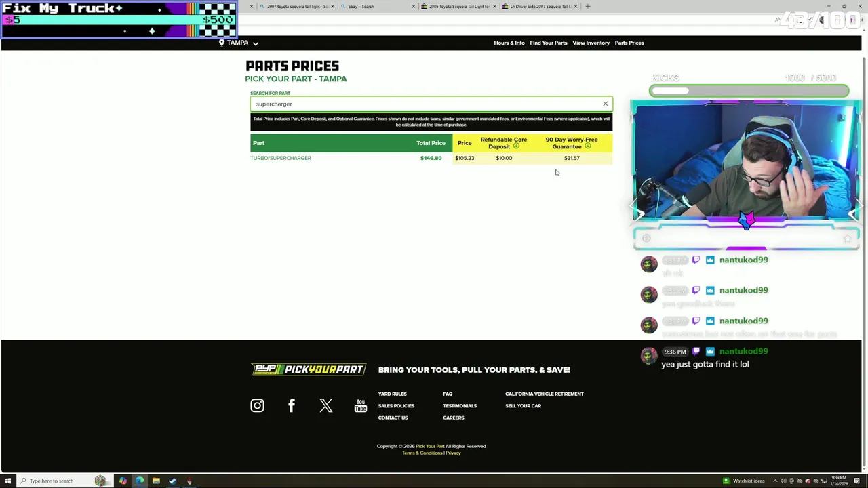Open Contact Us footer link
This screenshot has width=868, height=488.
[x=393, y=418]
